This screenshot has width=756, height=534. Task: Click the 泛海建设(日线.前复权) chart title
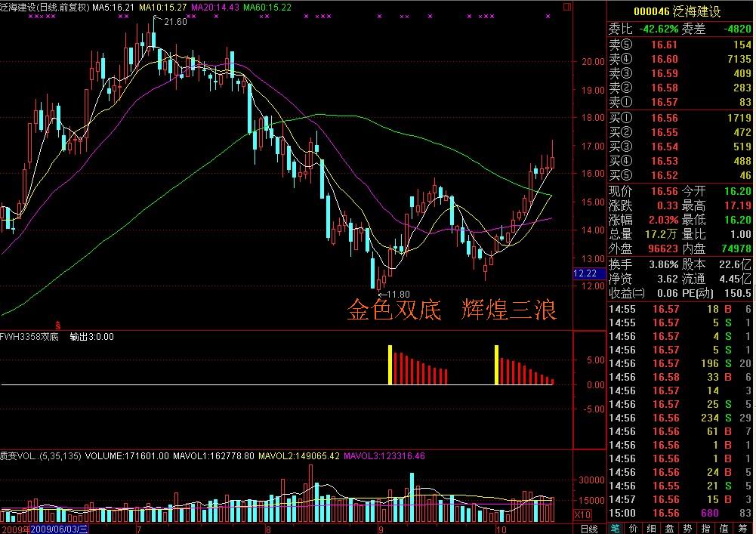(x=45, y=6)
